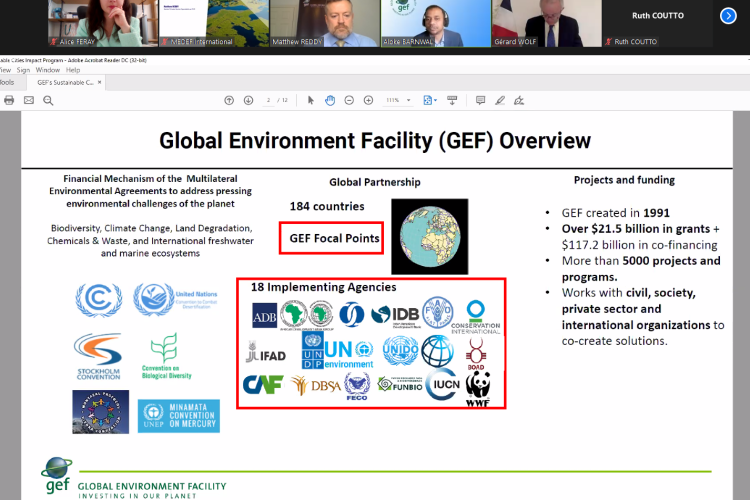Click the globe image on slide

point(430,236)
